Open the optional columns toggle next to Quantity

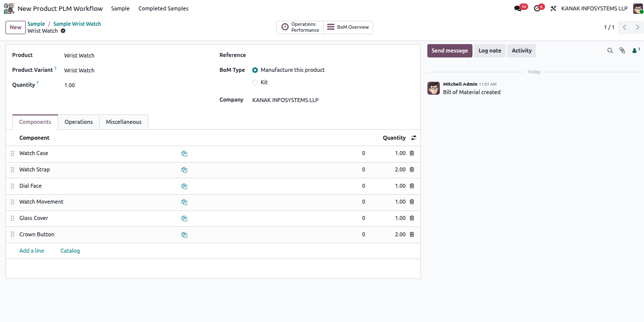click(413, 138)
